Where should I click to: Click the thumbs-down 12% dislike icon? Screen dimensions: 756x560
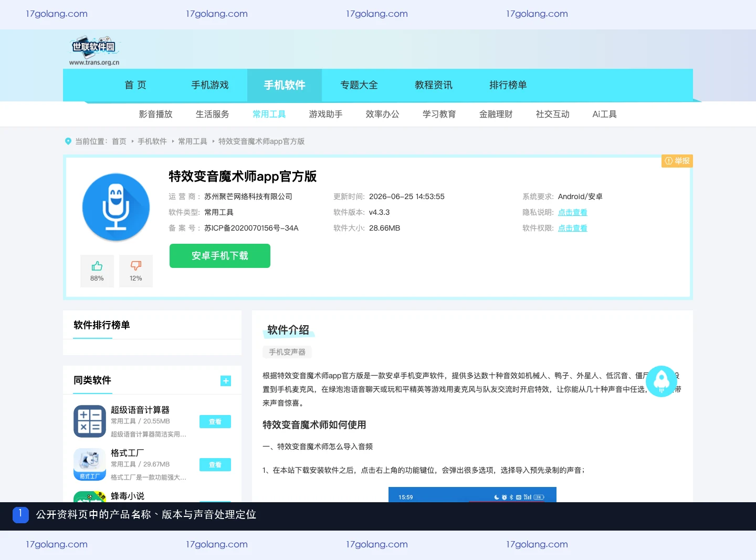tap(136, 266)
